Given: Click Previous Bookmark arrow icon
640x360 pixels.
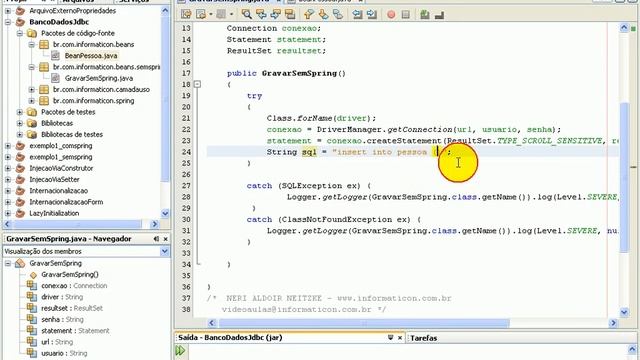Looking at the screenshot, I should click(x=309, y=14).
